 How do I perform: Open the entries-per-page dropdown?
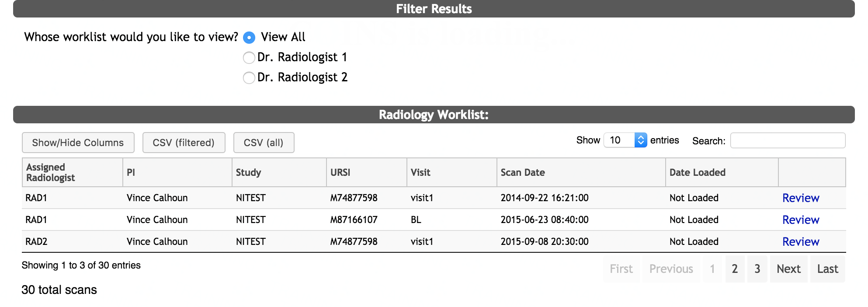(x=625, y=140)
